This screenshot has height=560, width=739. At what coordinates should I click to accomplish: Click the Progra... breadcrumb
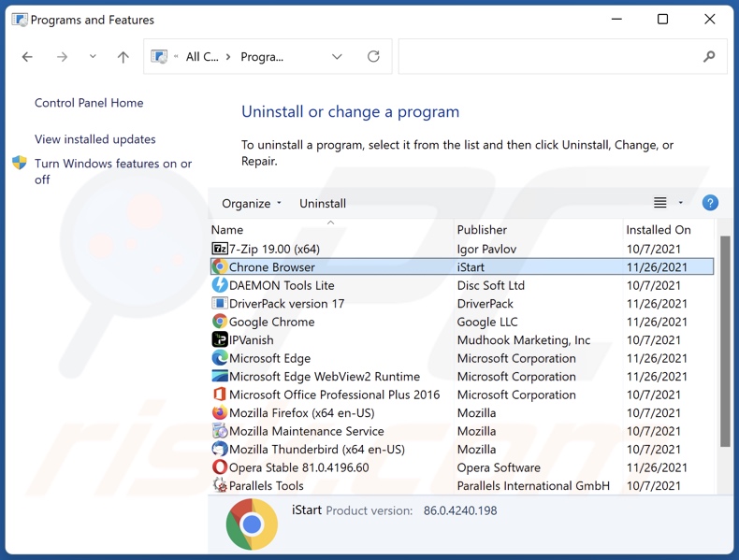262,57
